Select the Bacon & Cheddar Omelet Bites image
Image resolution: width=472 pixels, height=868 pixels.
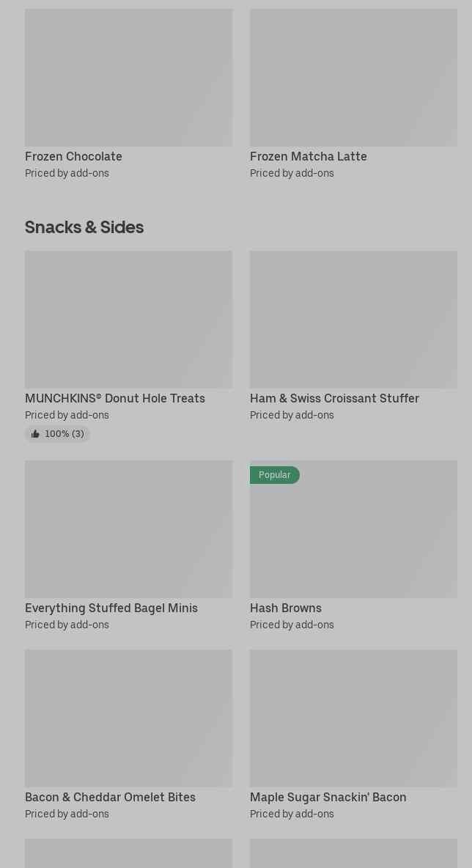point(128,718)
